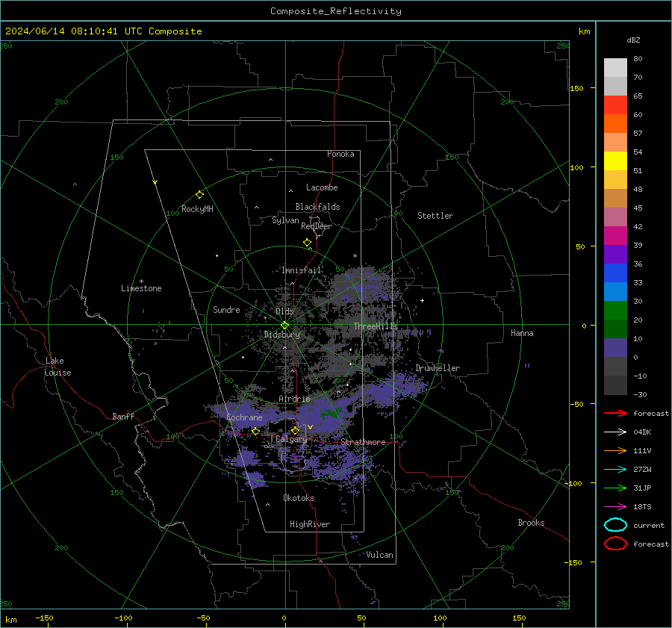Click the Brooks town label
The width and height of the screenshot is (672, 628).
(x=531, y=523)
